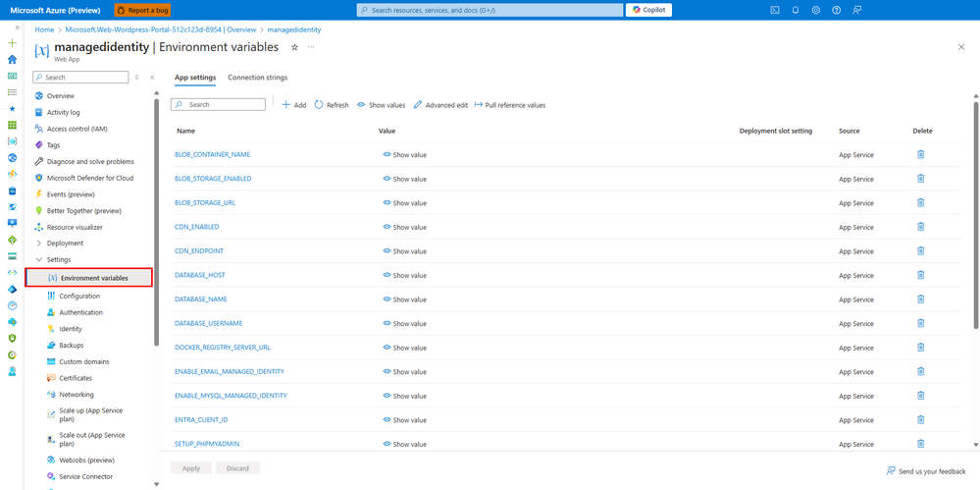The width and height of the screenshot is (980, 490).
Task: Show value for SETUP_PHPMYADMIN
Action: [x=405, y=444]
